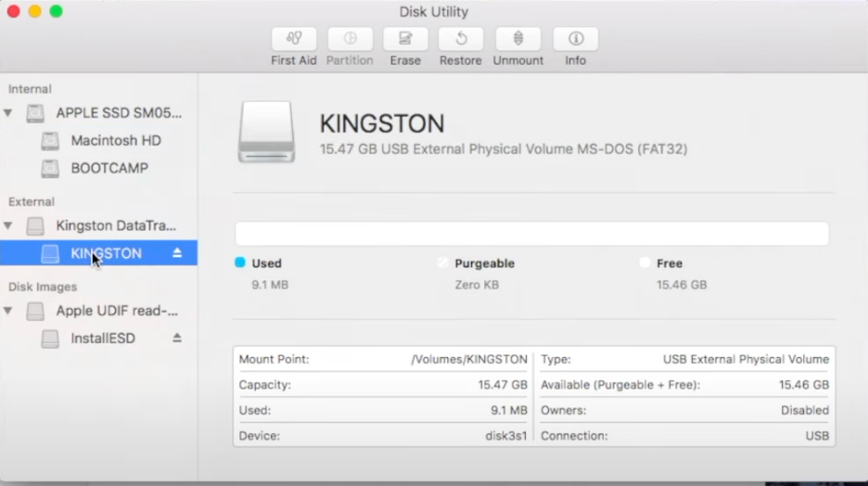Collapse the APPLE SSD disclosure triangle
This screenshot has width=868, height=486.
pyautogui.click(x=7, y=113)
